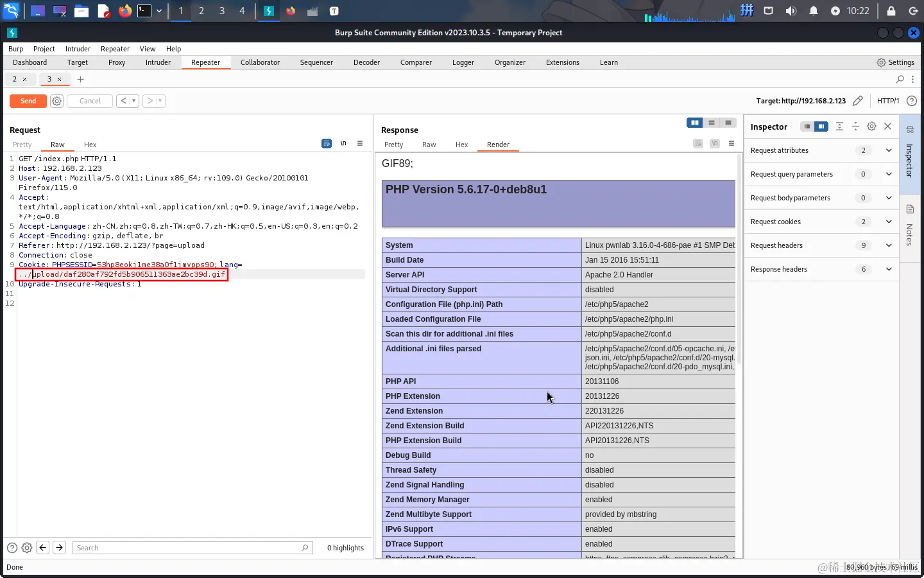This screenshot has width=924, height=578.
Task: Switch to the Decoder tab
Action: 366,62
